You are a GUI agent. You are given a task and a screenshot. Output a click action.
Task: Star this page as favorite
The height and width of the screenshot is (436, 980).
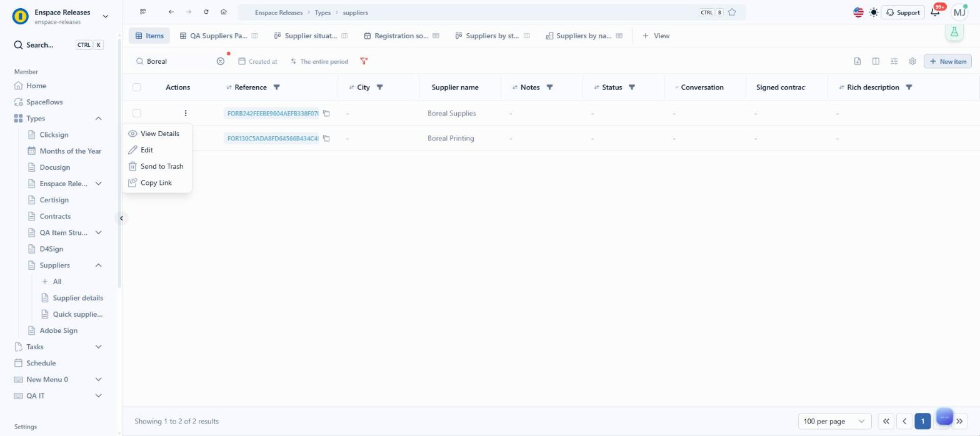(x=732, y=12)
